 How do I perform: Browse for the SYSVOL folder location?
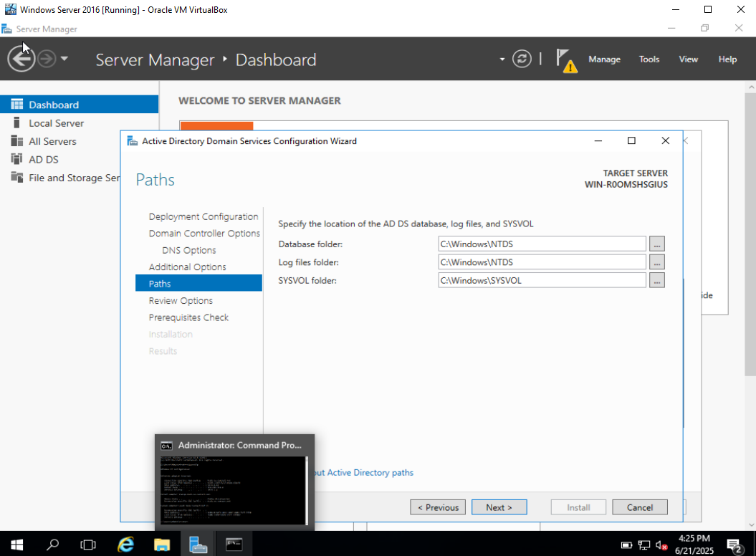point(656,280)
